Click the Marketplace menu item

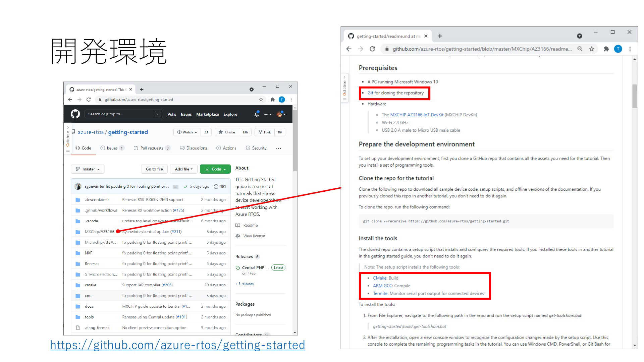[x=208, y=114]
